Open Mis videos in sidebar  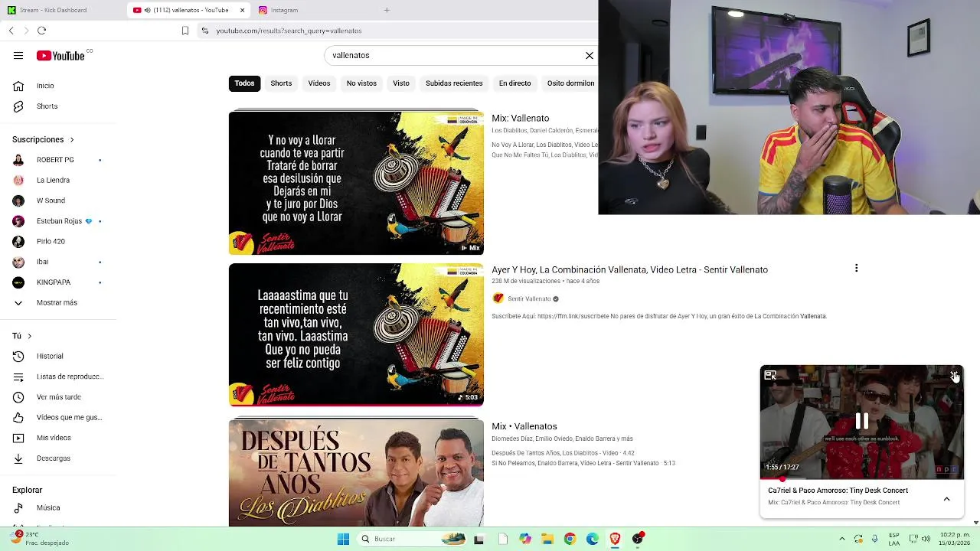point(54,438)
